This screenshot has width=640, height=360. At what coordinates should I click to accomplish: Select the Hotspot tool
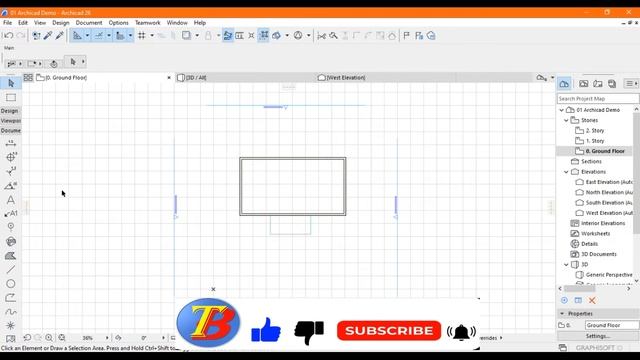11,325
